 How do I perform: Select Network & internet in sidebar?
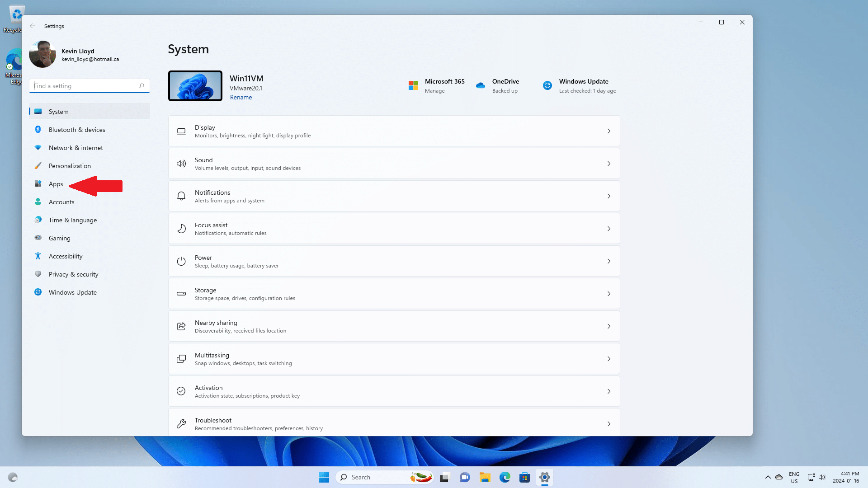coord(75,148)
